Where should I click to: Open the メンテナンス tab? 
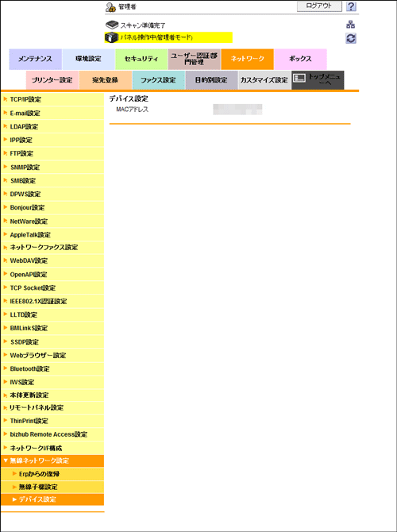(35, 59)
